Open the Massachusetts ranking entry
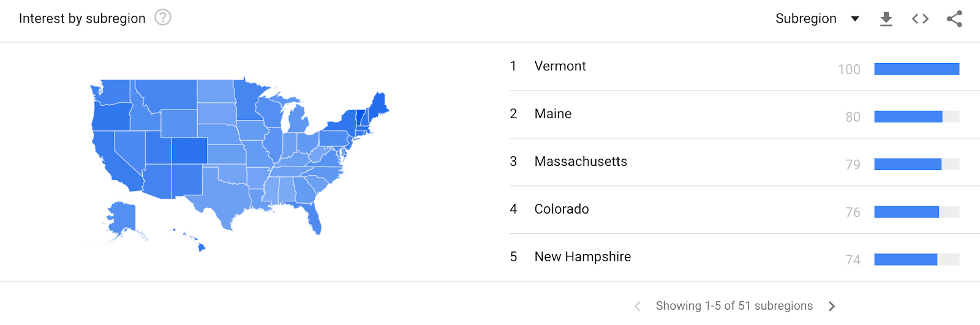 point(580,162)
